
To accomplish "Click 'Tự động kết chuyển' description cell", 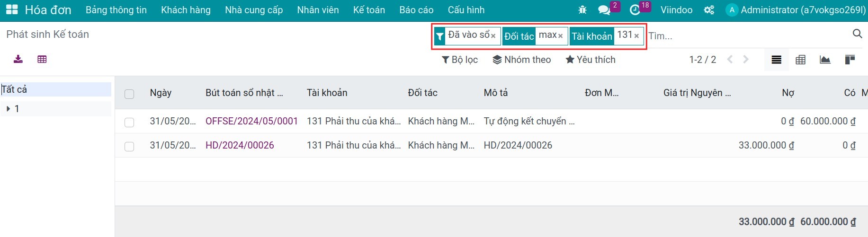I will 529,121.
